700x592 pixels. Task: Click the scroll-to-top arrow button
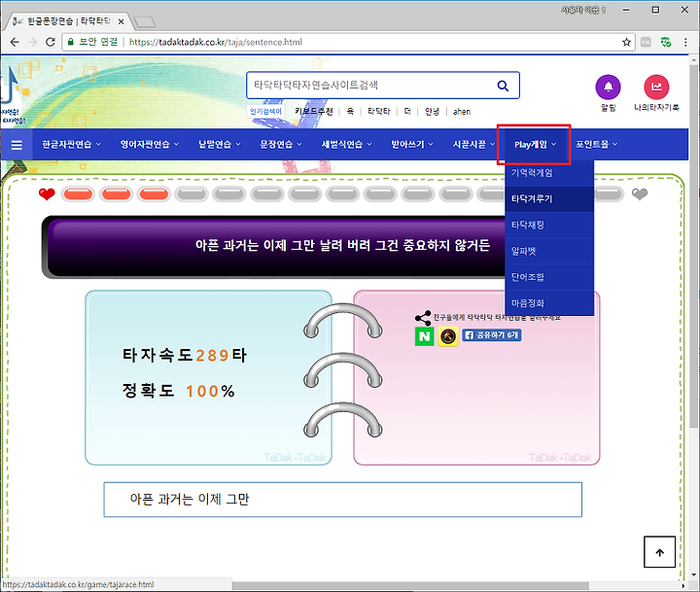[x=659, y=552]
